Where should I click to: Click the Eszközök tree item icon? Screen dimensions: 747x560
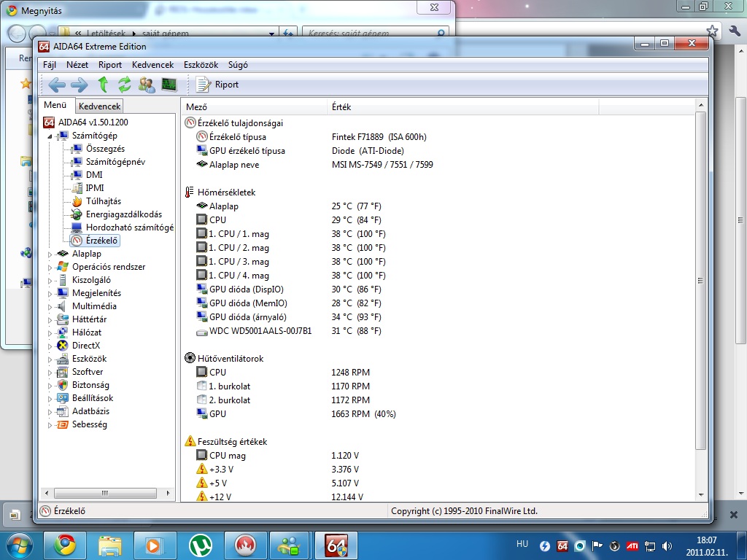(63, 359)
